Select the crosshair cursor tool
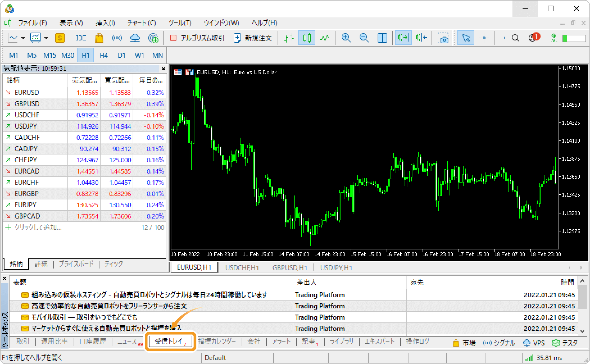This screenshot has width=590, height=364. [484, 38]
